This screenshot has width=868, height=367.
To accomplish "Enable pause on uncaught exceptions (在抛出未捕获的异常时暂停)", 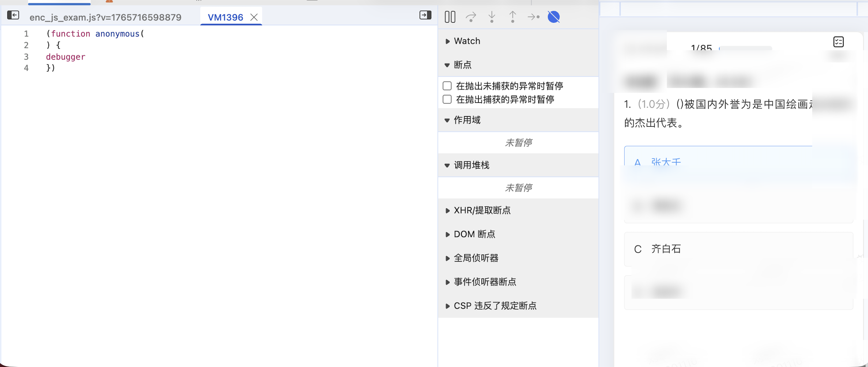I will (447, 86).
